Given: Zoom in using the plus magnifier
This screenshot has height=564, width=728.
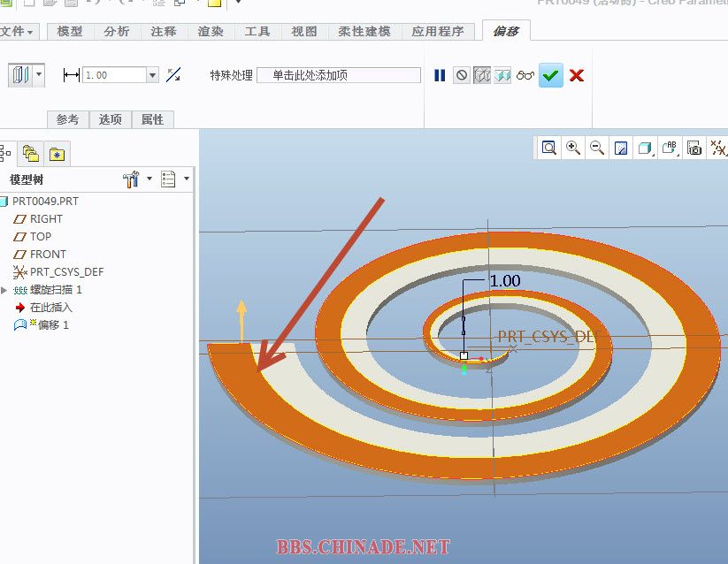Looking at the screenshot, I should pyautogui.click(x=573, y=149).
